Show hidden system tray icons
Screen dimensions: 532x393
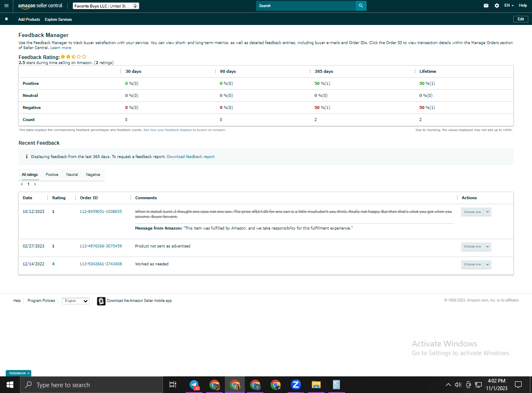pyautogui.click(x=448, y=385)
